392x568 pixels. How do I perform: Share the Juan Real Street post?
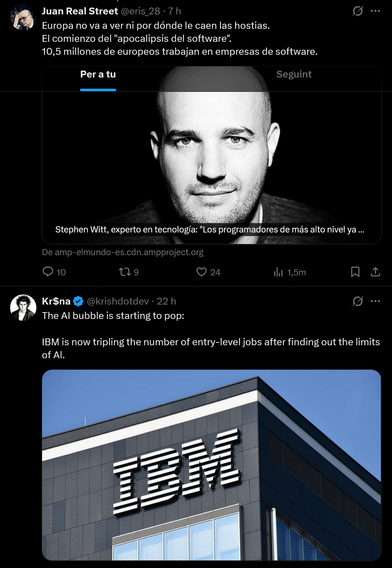(x=375, y=272)
